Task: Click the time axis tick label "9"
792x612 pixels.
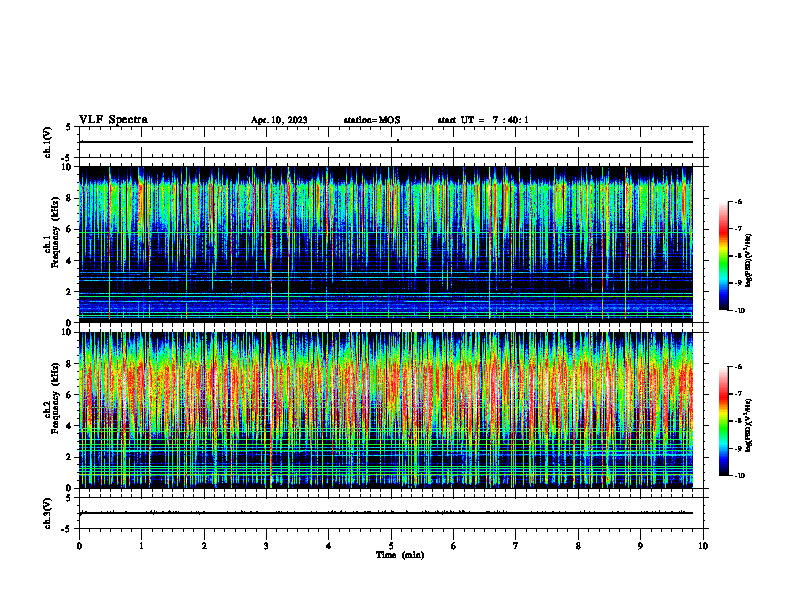Action: click(640, 546)
